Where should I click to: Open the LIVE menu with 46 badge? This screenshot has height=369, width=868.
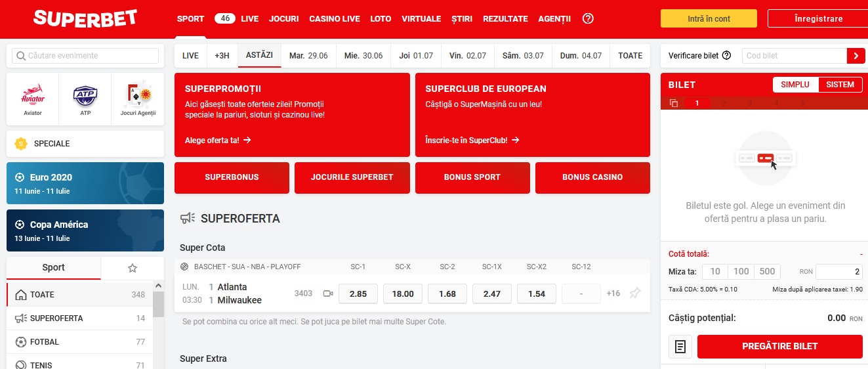click(x=236, y=19)
